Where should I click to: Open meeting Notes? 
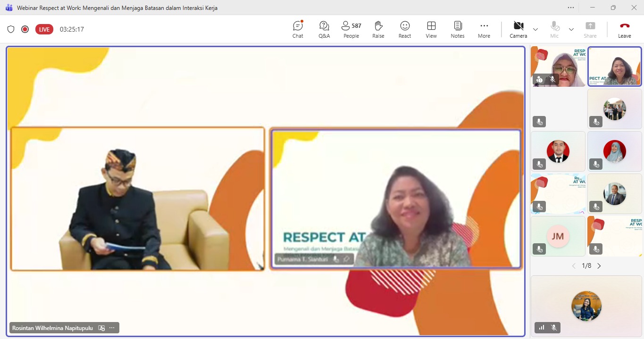pos(457,29)
